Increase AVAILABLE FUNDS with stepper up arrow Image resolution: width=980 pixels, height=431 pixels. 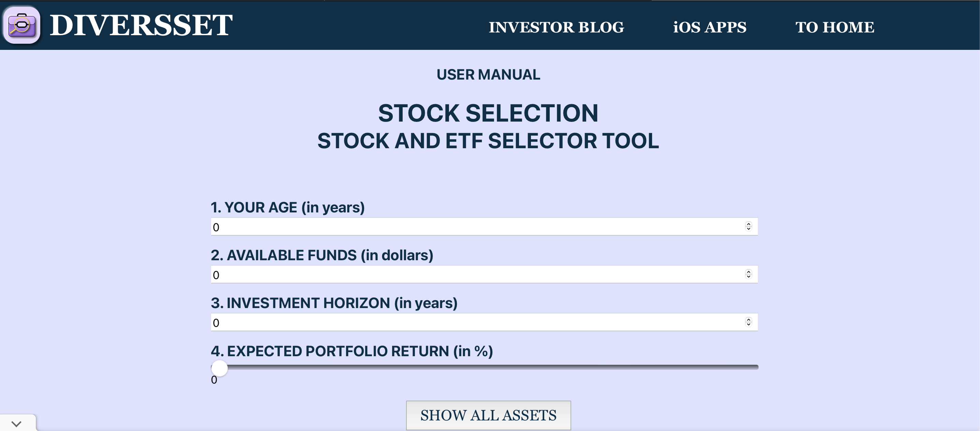748,272
